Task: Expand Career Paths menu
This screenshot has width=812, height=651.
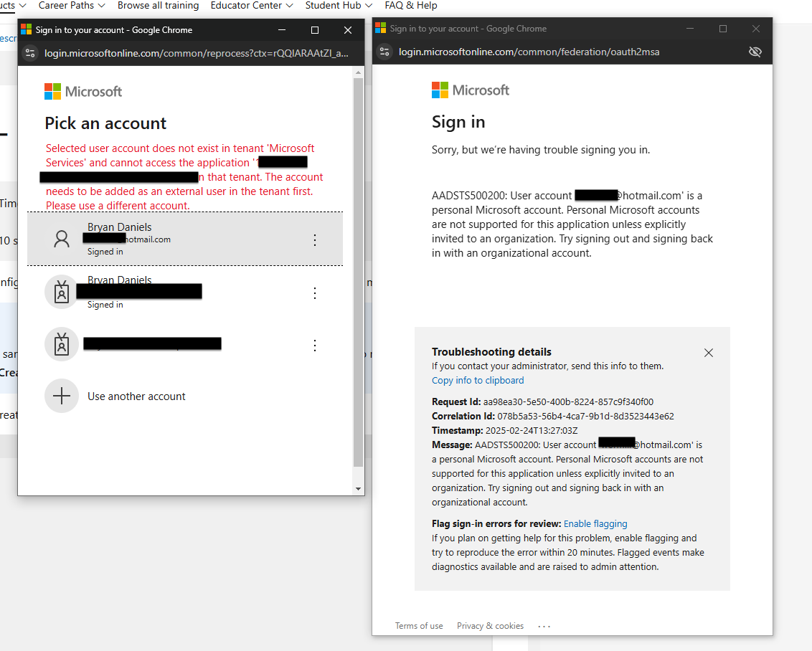Action: (x=72, y=5)
